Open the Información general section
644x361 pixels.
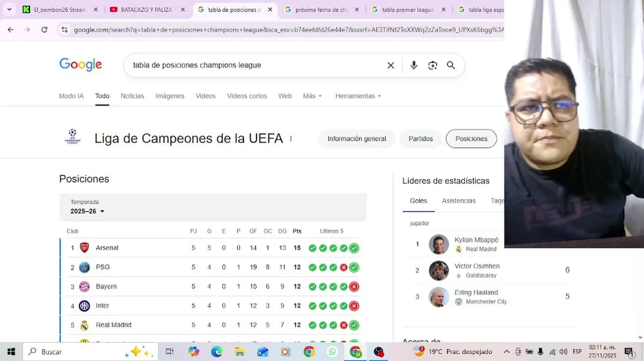[x=357, y=138]
